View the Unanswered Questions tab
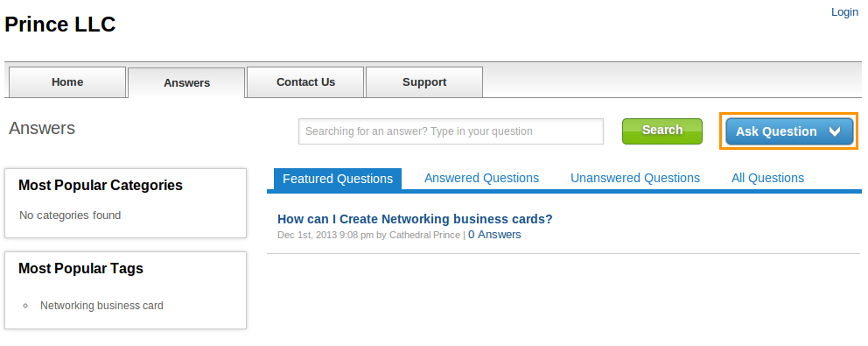 [x=635, y=178]
